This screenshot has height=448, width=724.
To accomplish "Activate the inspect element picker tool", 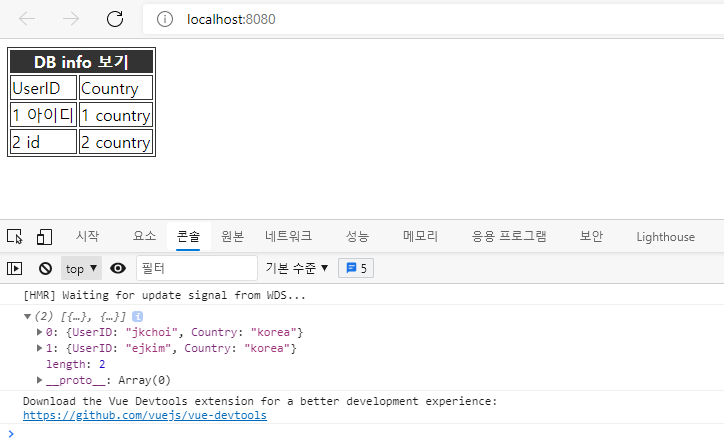I will [x=15, y=236].
